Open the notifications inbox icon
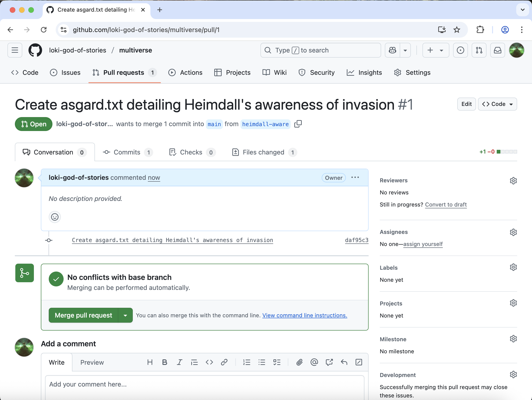The height and width of the screenshot is (400, 532). coord(497,50)
